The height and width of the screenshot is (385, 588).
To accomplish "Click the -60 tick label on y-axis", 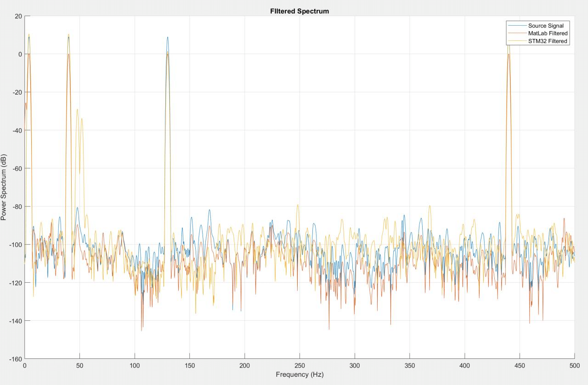I will click(x=17, y=168).
